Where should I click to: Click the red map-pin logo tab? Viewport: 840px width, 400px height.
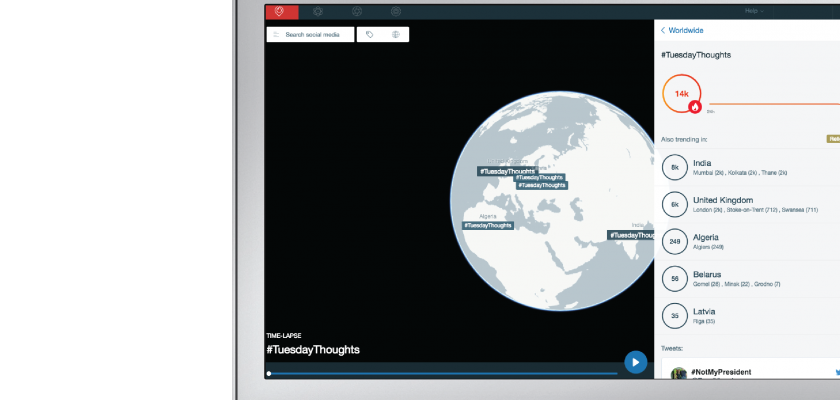(x=280, y=12)
